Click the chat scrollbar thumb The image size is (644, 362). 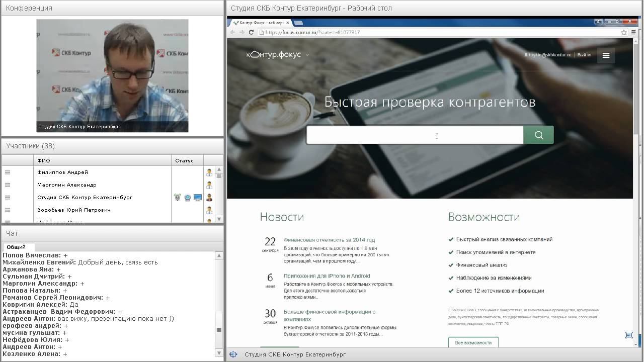coord(219,330)
